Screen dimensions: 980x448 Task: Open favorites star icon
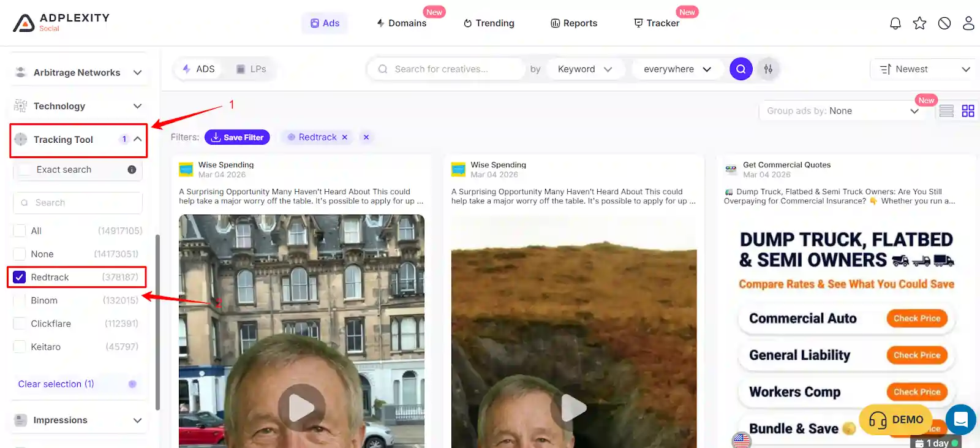919,23
